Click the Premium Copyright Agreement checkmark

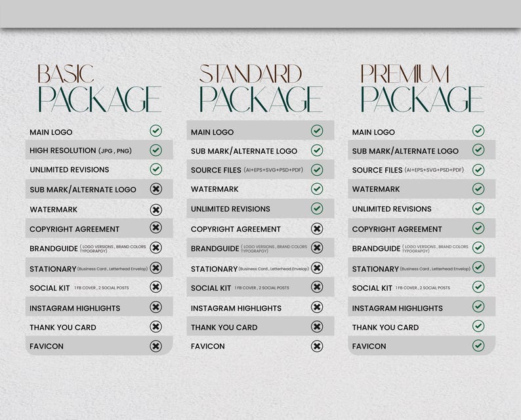point(478,228)
